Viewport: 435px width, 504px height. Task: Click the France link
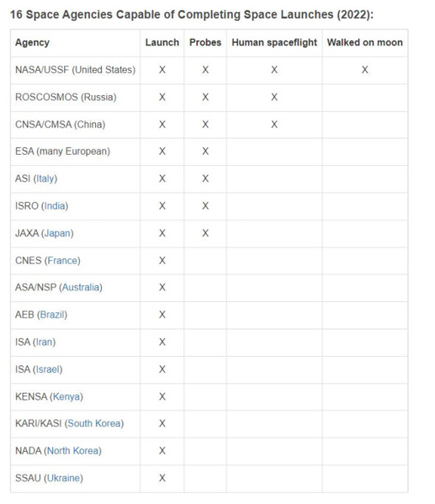pos(62,260)
